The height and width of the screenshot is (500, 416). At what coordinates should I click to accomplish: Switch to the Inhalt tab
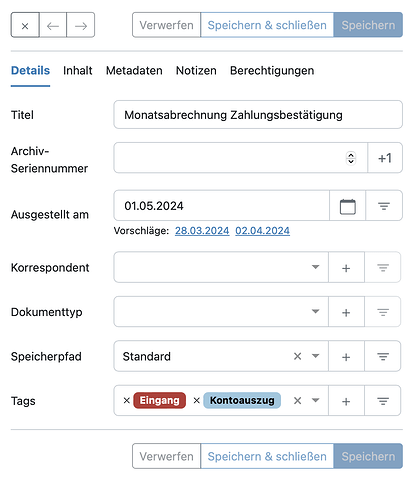coord(78,71)
